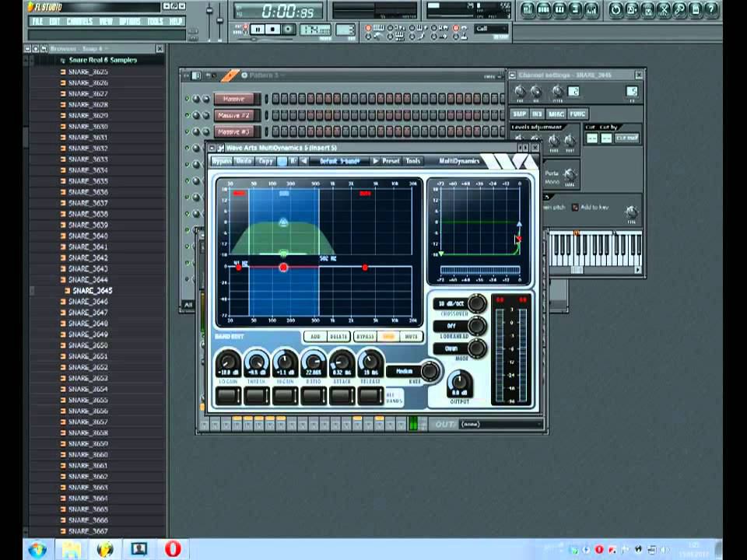
Task: Open the Crossover slope selector
Action: click(451, 304)
